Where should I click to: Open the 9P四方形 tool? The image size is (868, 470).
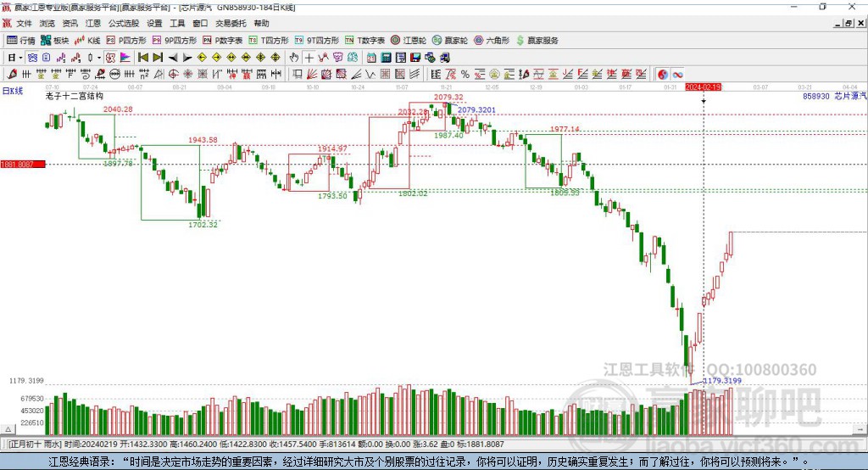175,41
